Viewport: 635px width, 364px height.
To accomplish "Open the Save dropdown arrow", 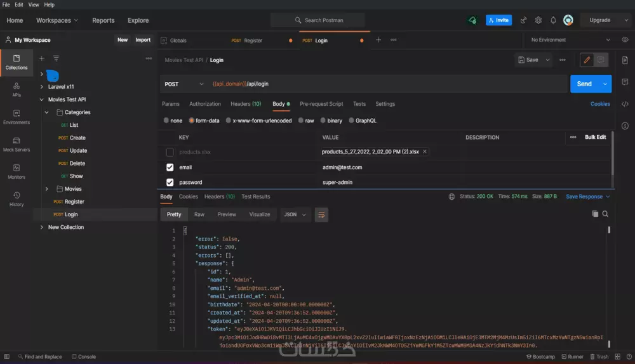I will (547, 60).
